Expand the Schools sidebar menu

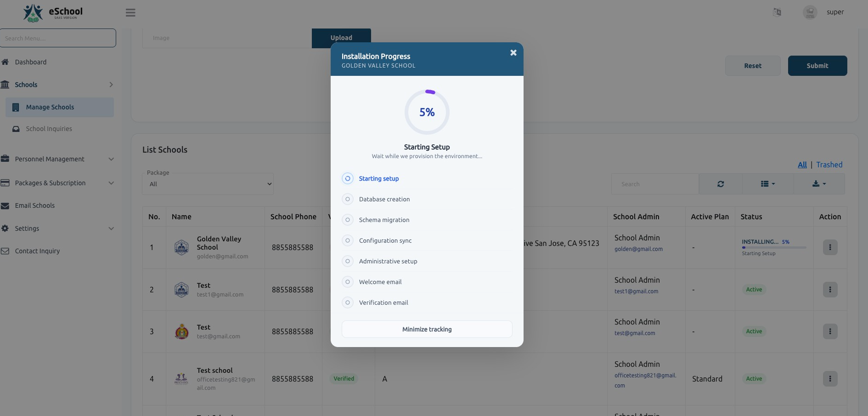(x=111, y=85)
